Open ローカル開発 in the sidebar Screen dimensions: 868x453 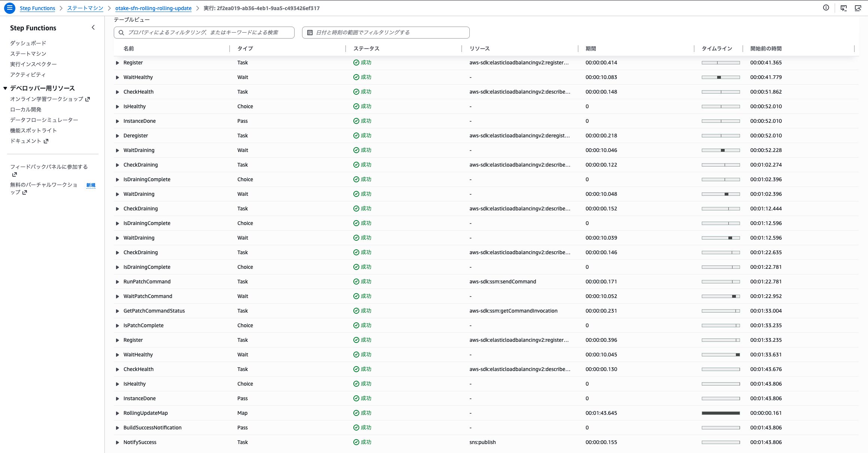(26, 109)
